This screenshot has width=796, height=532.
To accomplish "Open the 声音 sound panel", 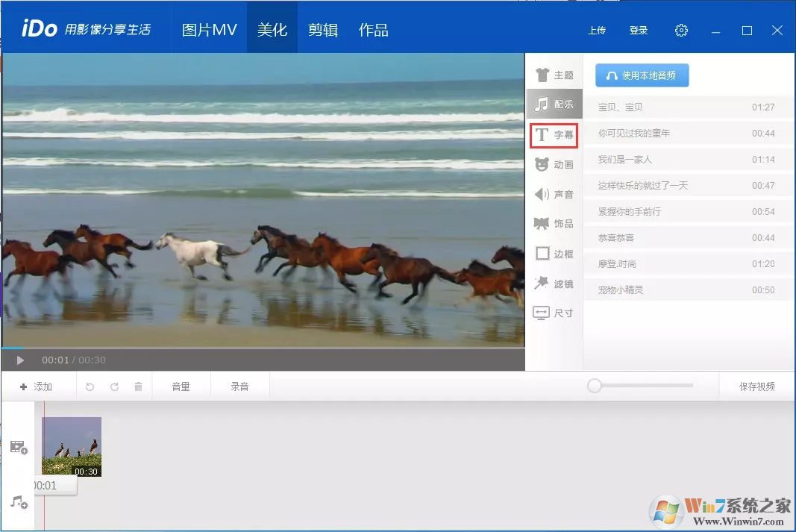I will [553, 194].
